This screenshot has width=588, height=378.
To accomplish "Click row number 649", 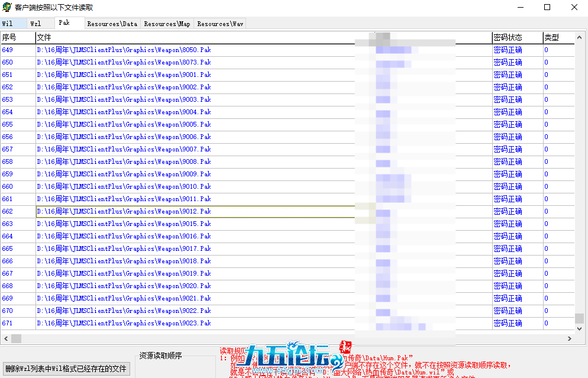I will tap(8, 50).
